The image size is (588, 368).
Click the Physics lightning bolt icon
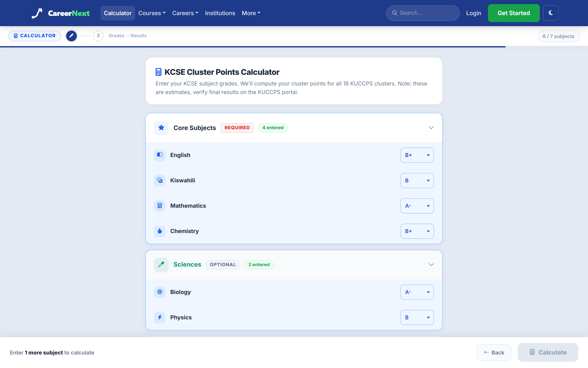160,317
